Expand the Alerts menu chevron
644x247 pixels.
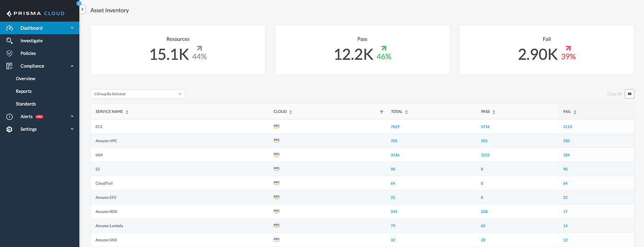pos(72,117)
